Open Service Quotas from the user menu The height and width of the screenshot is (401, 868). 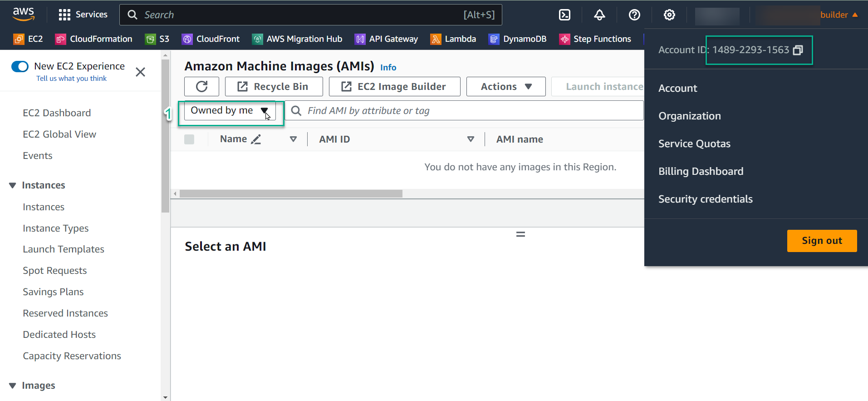pos(694,144)
